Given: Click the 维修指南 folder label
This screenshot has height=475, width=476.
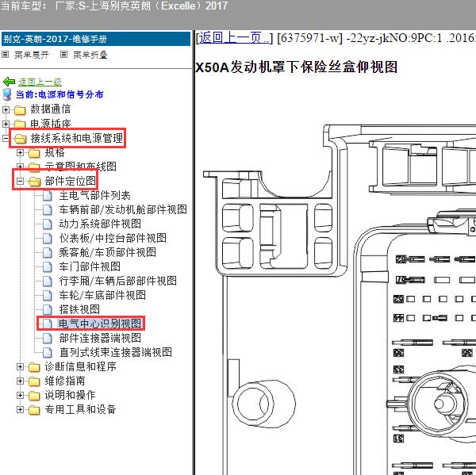Looking at the screenshot, I should [x=65, y=381].
